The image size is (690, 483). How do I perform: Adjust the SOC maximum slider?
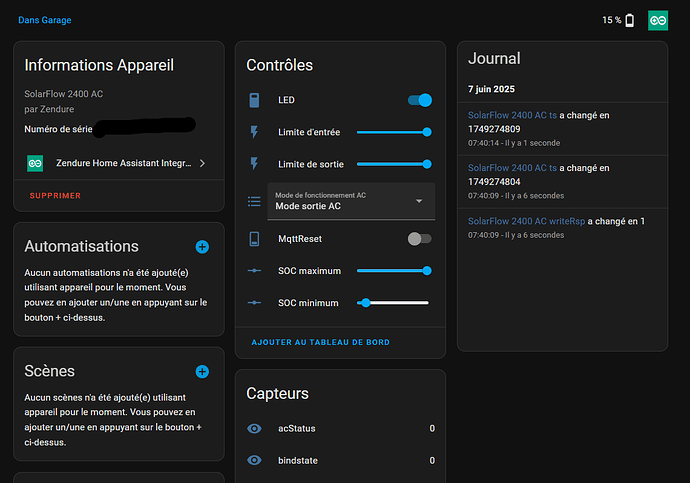pyautogui.click(x=394, y=271)
